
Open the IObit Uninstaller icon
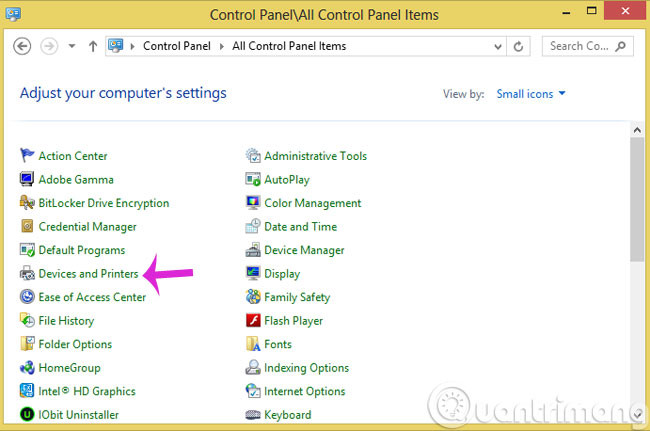coord(27,415)
